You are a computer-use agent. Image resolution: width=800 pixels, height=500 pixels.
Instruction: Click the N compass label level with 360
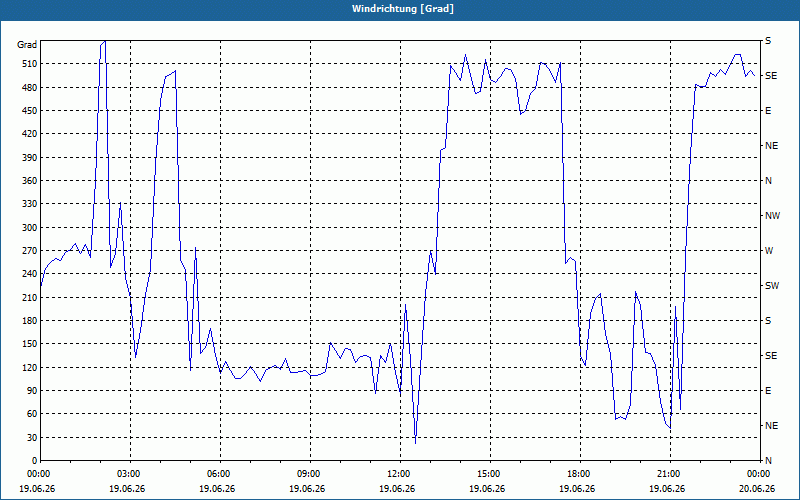(768, 181)
